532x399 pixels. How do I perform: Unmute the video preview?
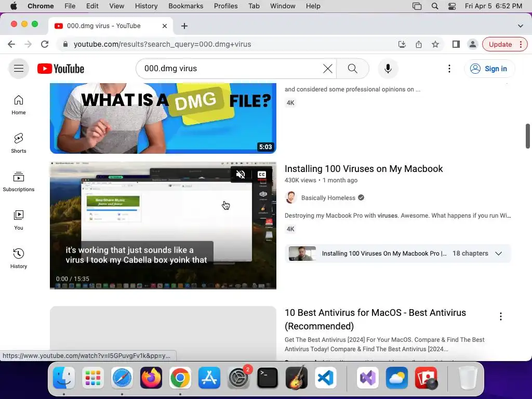tap(241, 175)
